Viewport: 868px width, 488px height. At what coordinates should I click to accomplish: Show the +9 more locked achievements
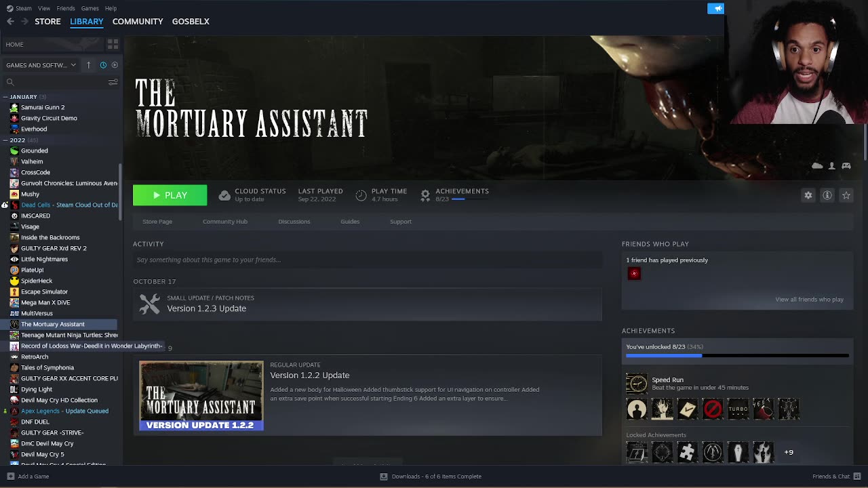pos(789,452)
